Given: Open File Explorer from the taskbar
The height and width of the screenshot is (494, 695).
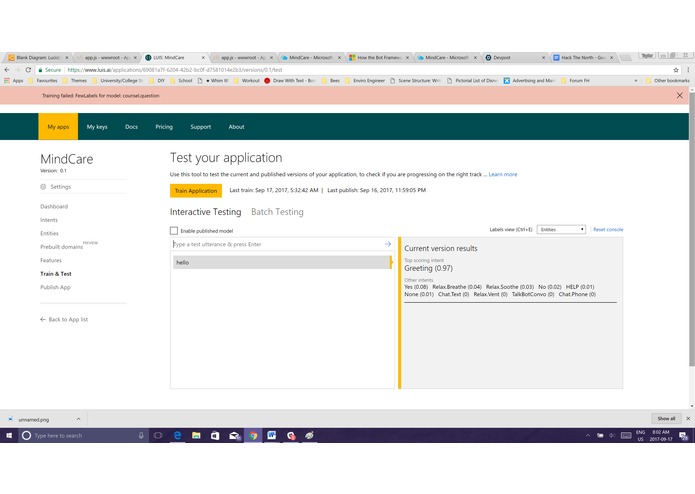Looking at the screenshot, I should 196,436.
